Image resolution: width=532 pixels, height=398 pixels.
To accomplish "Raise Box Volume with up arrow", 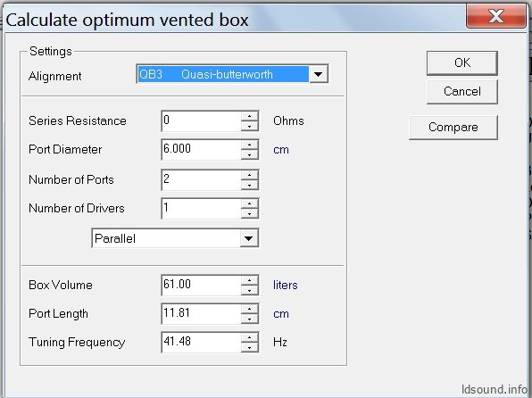I will tap(250, 280).
